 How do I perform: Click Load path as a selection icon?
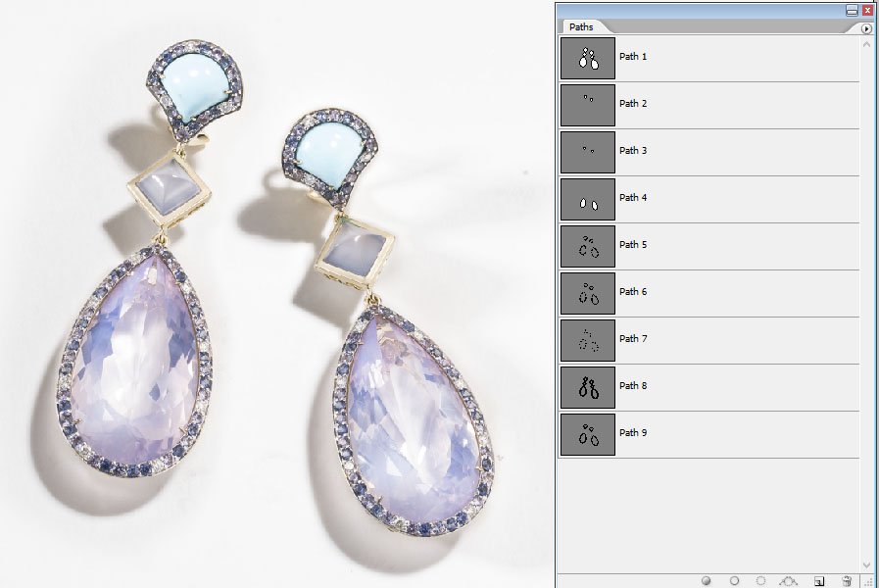coord(761,581)
